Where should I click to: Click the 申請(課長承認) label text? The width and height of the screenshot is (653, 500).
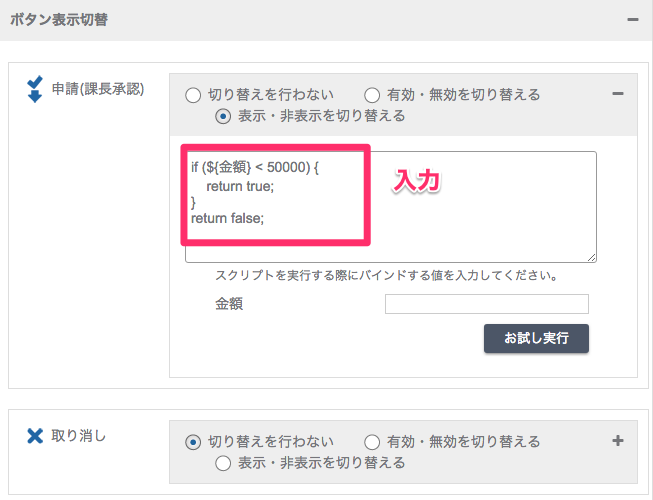[x=98, y=89]
